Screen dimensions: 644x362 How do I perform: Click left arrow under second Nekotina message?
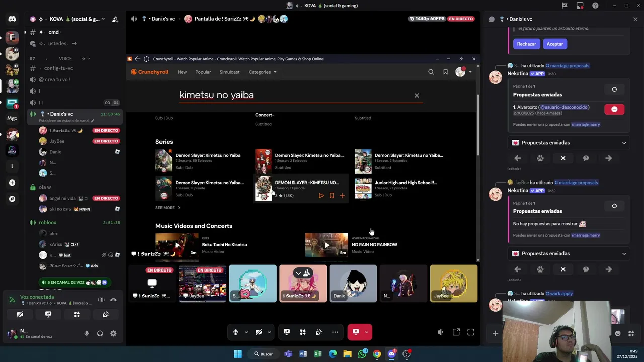tap(518, 269)
